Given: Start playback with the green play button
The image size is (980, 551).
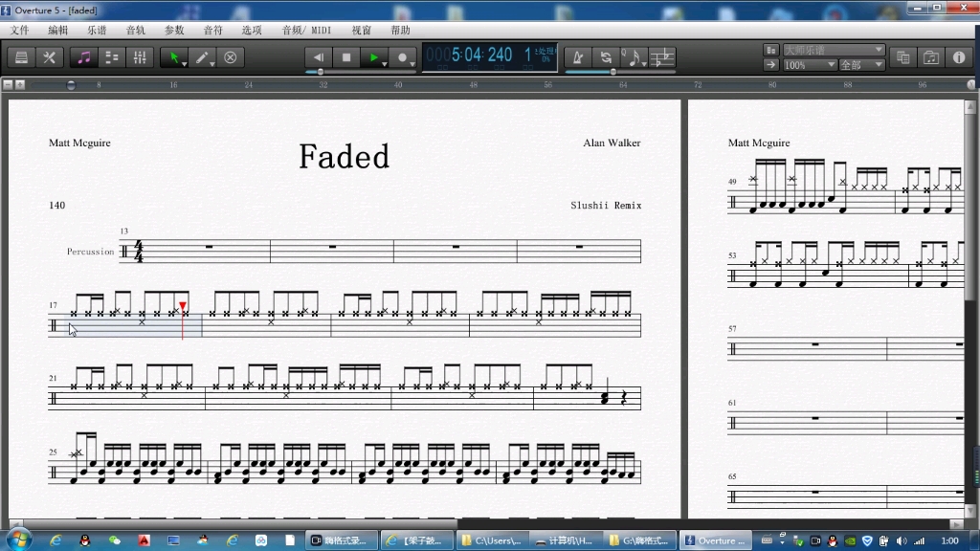Looking at the screenshot, I should pos(373,57).
